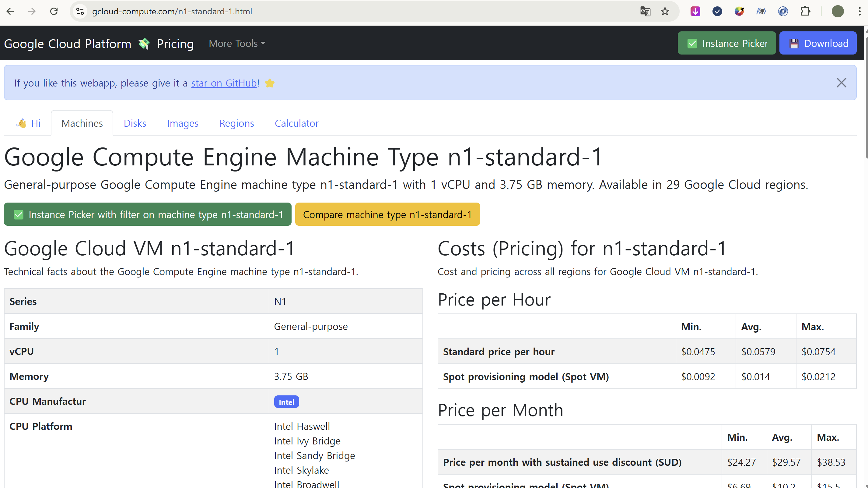Click the URL address bar field
The image size is (868, 488).
pyautogui.click(x=337, y=12)
